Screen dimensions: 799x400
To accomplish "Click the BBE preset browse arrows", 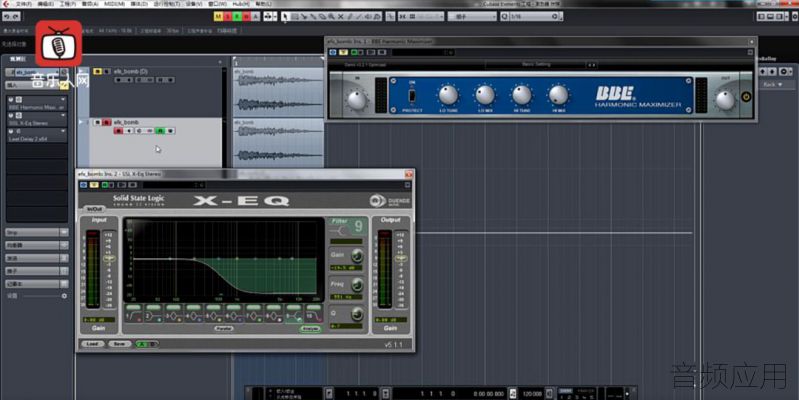I will click(x=592, y=65).
